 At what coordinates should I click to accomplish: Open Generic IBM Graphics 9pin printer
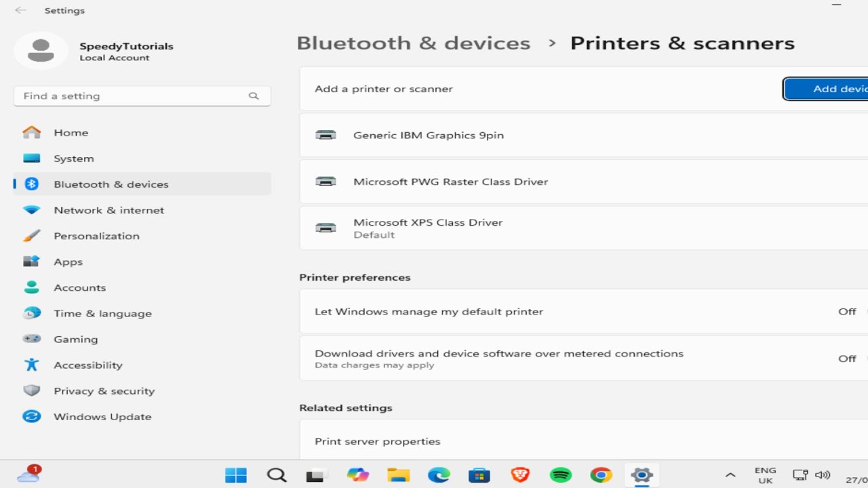[429, 135]
